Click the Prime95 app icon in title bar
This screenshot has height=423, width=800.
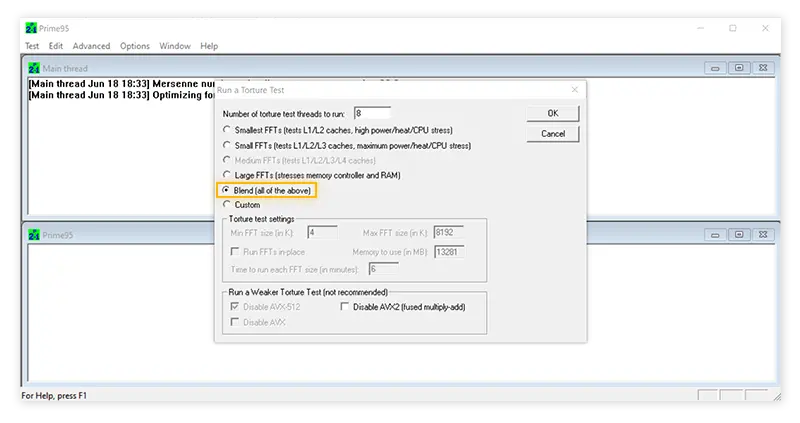(x=31, y=28)
